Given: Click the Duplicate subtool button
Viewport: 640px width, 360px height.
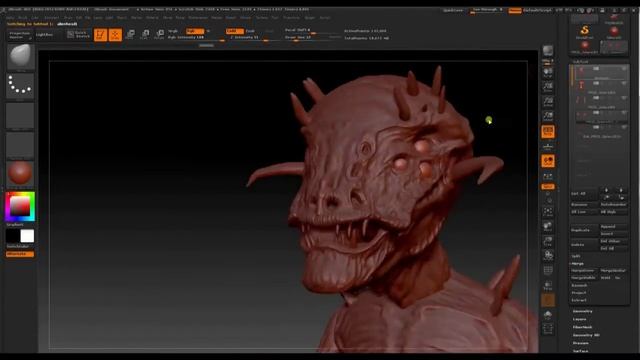Looking at the screenshot, I should coord(584,230).
